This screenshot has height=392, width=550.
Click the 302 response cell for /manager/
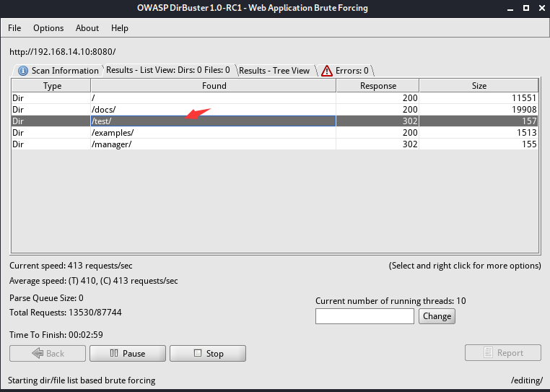click(377, 144)
